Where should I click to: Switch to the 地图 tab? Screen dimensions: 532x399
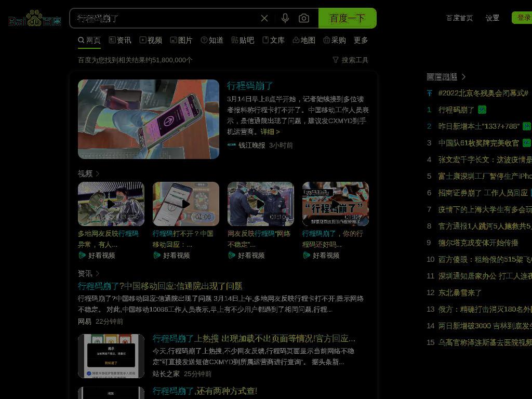tap(304, 41)
